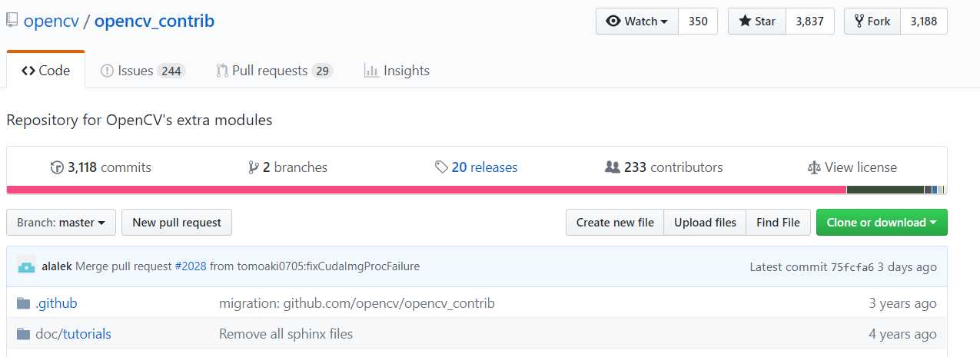This screenshot has width=980, height=357.
Task: Click alalek's avatar thumbnail
Action: click(x=26, y=266)
